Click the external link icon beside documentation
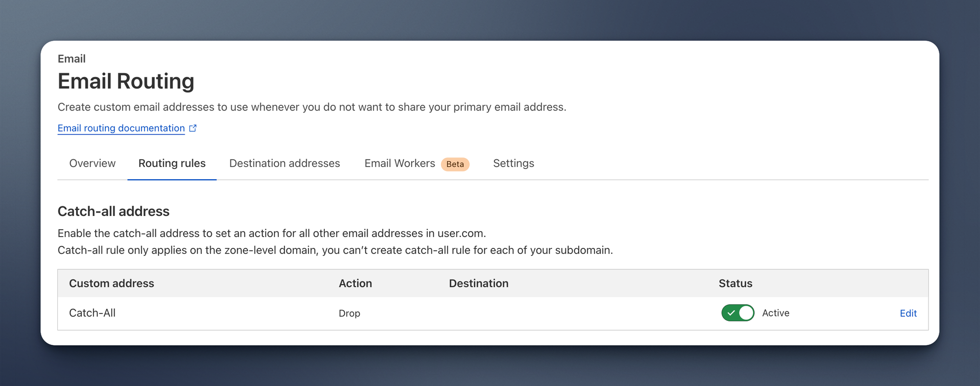 coord(193,128)
